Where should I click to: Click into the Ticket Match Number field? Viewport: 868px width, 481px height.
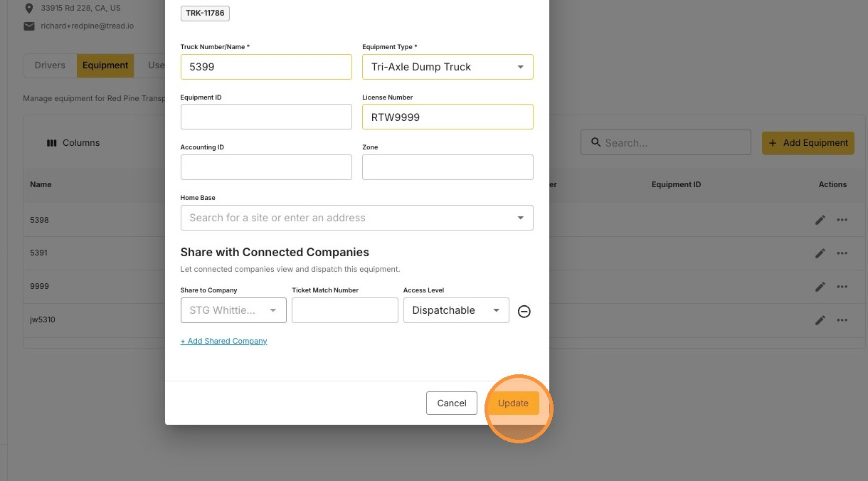point(344,310)
